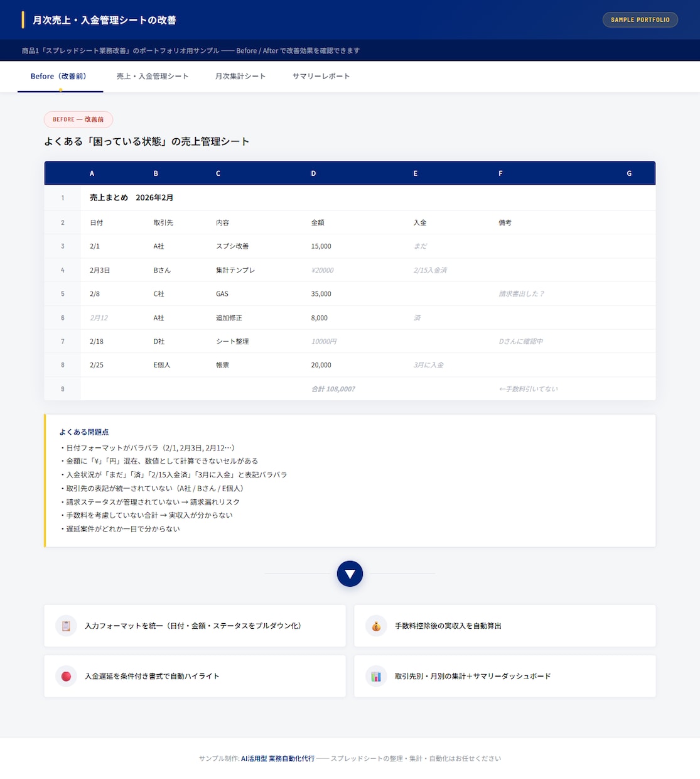Image resolution: width=700 pixels, height=779 pixels.
Task: Click the card text 入金遅延を条件付き書式で自動ハイライト
Action: (153, 676)
